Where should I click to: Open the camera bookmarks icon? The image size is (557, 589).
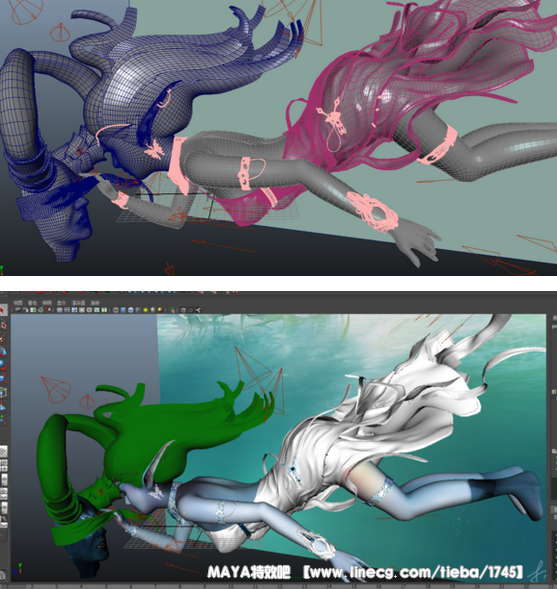[33, 310]
